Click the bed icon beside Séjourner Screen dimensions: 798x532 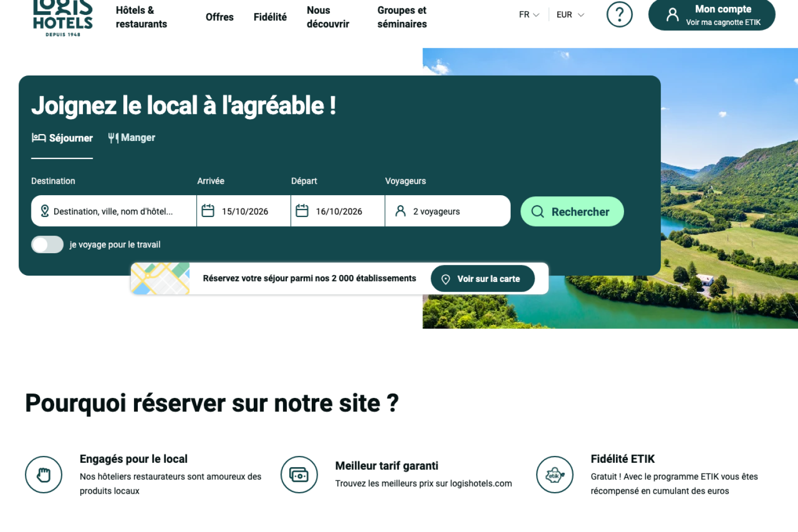38,138
